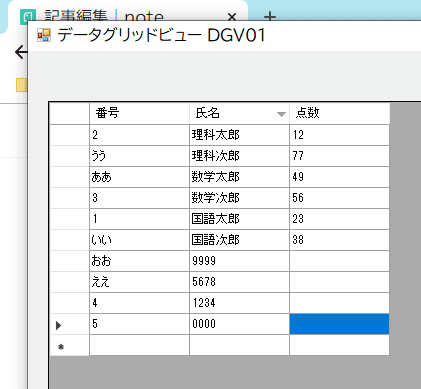Screen dimensions: 421x389
Task: Select row header of 5678 row
Action: [x=69, y=282]
